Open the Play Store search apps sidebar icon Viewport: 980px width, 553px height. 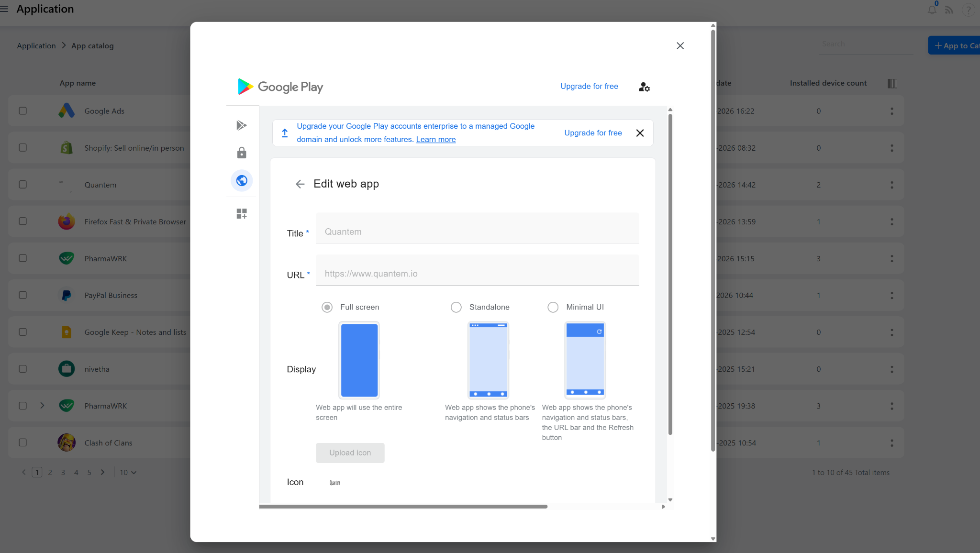pos(242,125)
